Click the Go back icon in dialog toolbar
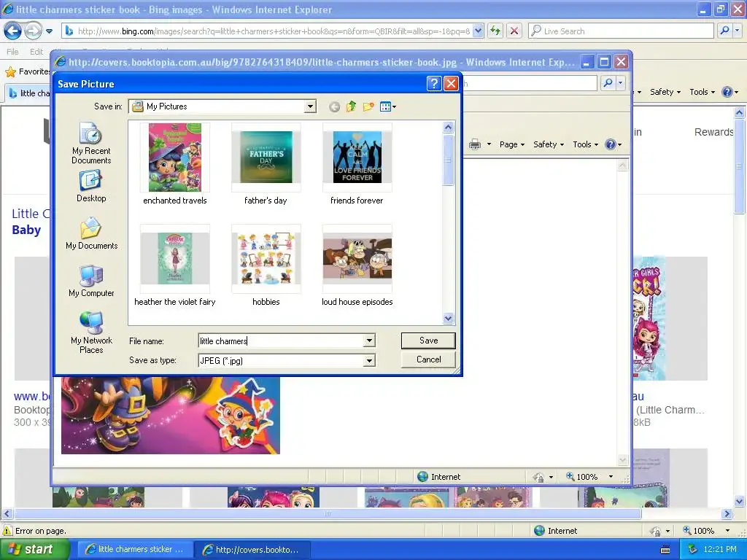This screenshot has width=747, height=560. pyautogui.click(x=334, y=106)
